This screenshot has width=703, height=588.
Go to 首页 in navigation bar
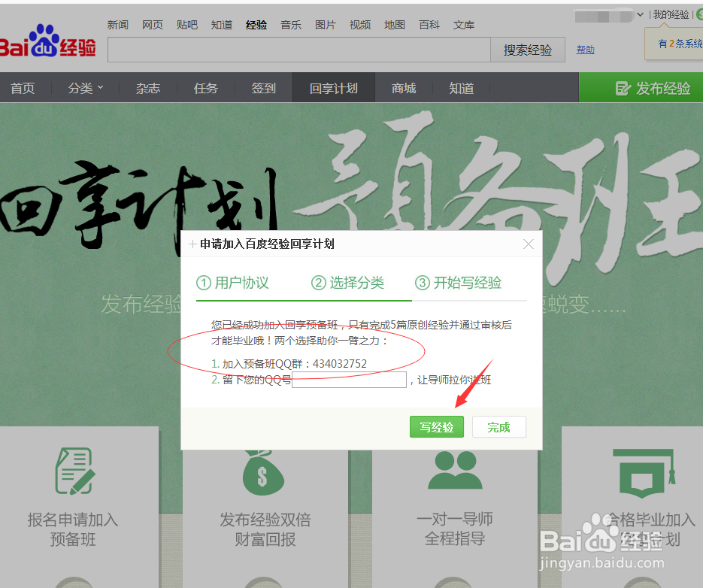coord(23,88)
